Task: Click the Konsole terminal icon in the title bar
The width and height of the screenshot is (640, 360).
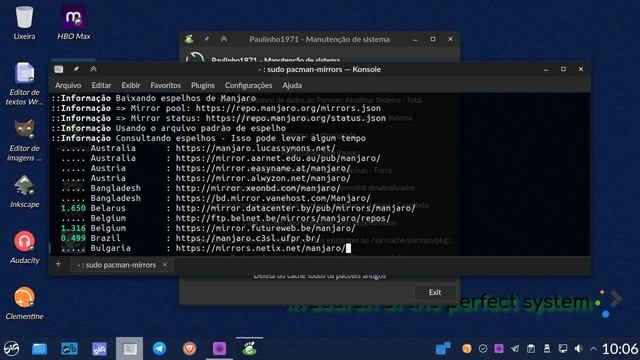Action: pyautogui.click(x=58, y=69)
